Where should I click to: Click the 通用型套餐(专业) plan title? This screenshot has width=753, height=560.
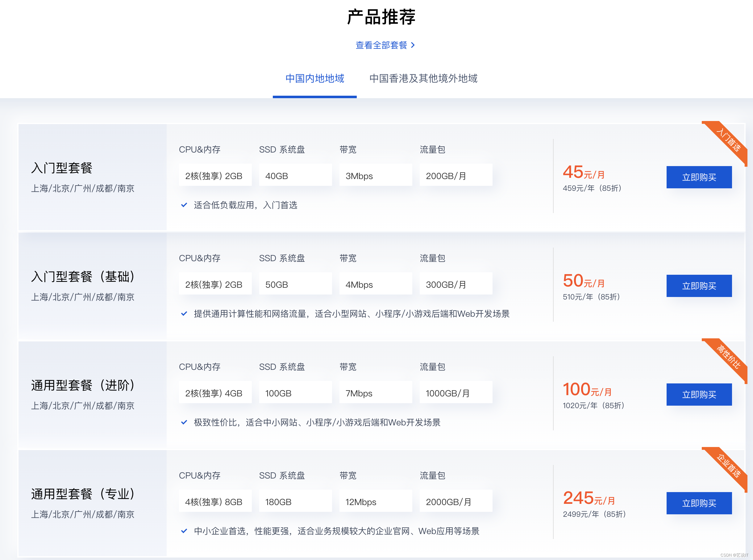point(83,494)
